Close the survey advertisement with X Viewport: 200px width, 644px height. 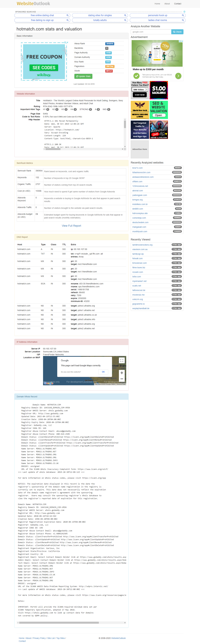click(182, 41)
